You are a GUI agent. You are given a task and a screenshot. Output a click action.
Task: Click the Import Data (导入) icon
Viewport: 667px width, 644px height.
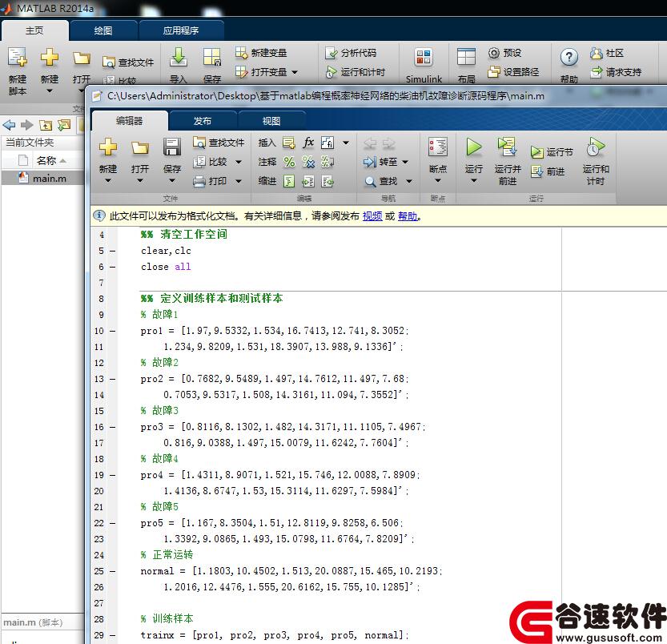point(179,58)
